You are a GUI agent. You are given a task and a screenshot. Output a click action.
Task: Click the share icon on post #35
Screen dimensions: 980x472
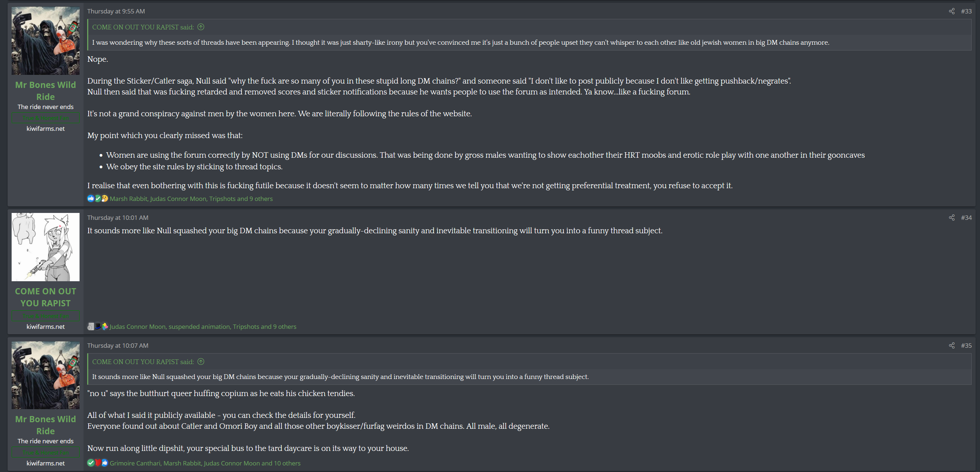click(951, 345)
